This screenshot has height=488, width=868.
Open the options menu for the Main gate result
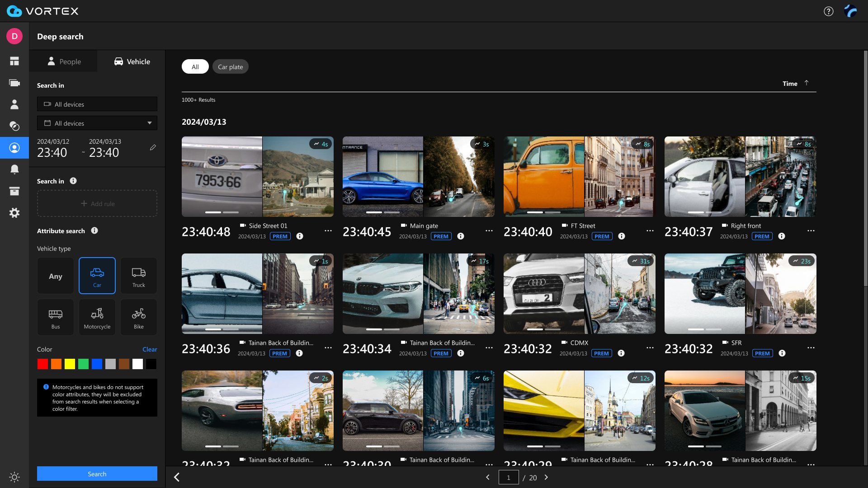[489, 230]
